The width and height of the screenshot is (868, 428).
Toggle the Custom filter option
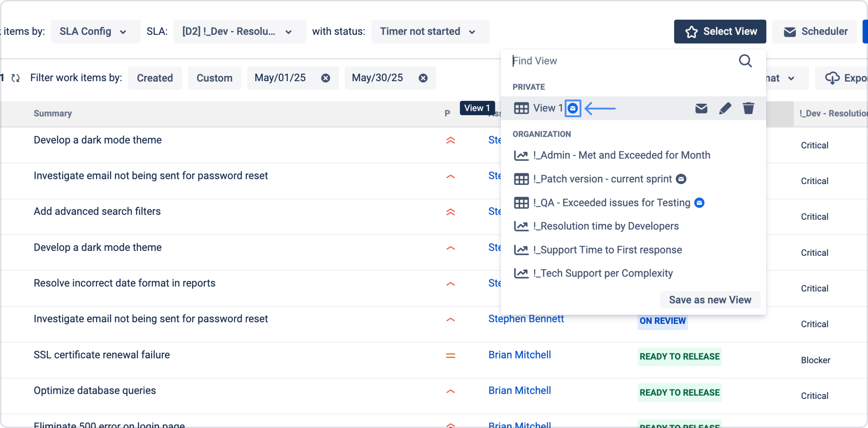(x=215, y=78)
